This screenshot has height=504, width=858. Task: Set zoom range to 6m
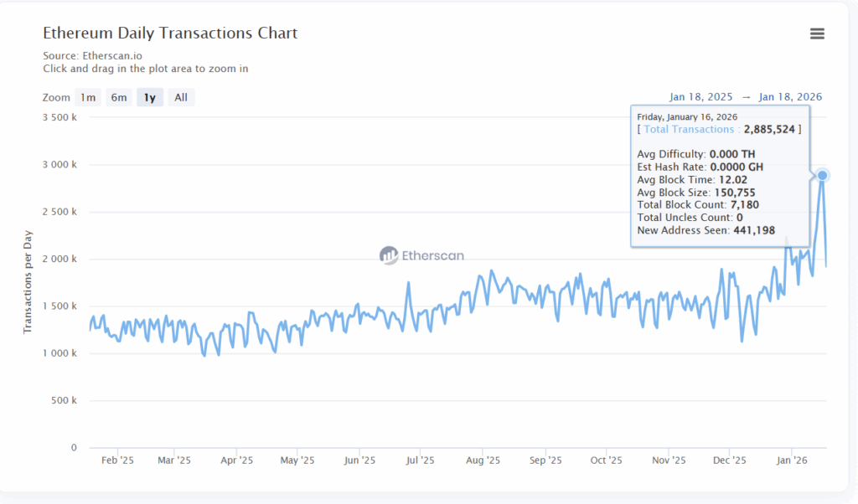click(119, 98)
